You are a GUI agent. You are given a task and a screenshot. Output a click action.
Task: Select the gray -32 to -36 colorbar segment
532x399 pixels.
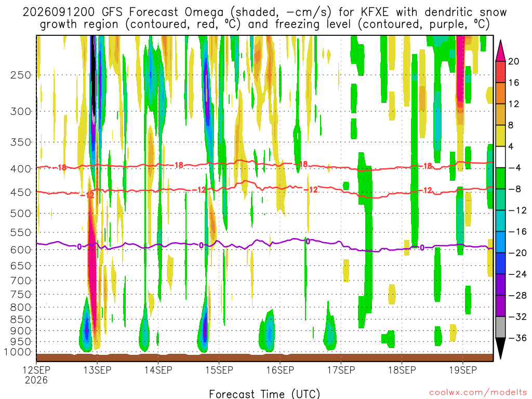[x=500, y=327]
